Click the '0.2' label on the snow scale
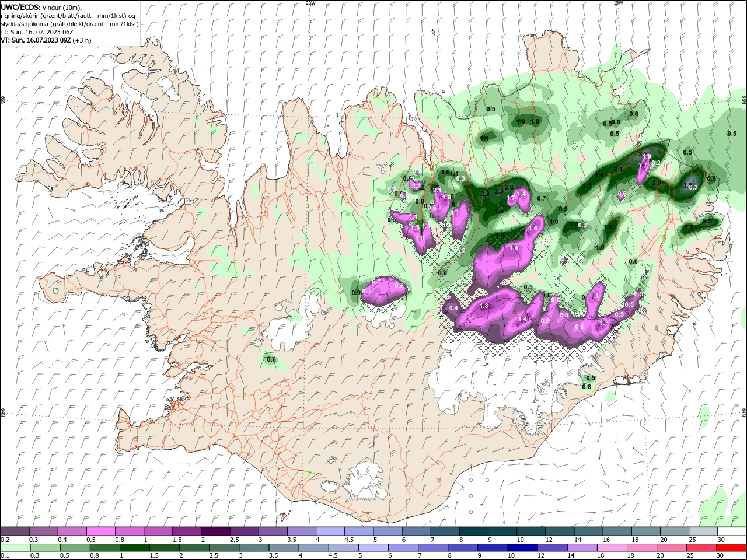Screen dimensions: 747x560 (x=4, y=540)
